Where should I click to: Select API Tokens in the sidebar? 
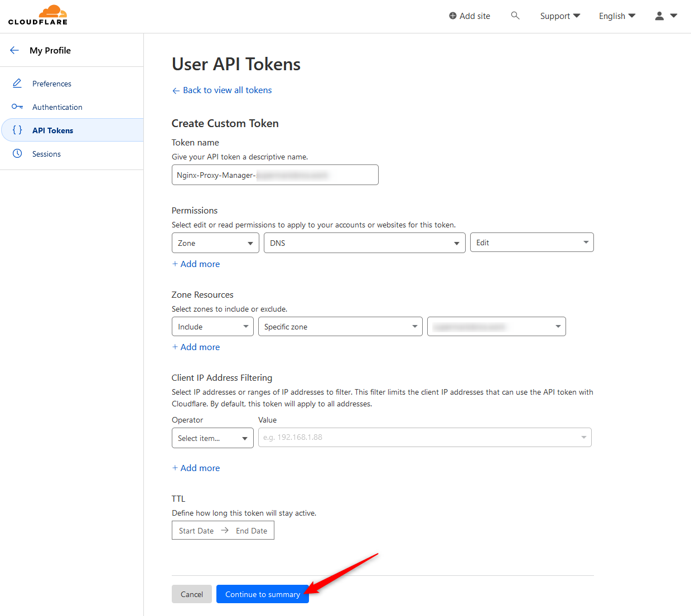click(x=52, y=130)
